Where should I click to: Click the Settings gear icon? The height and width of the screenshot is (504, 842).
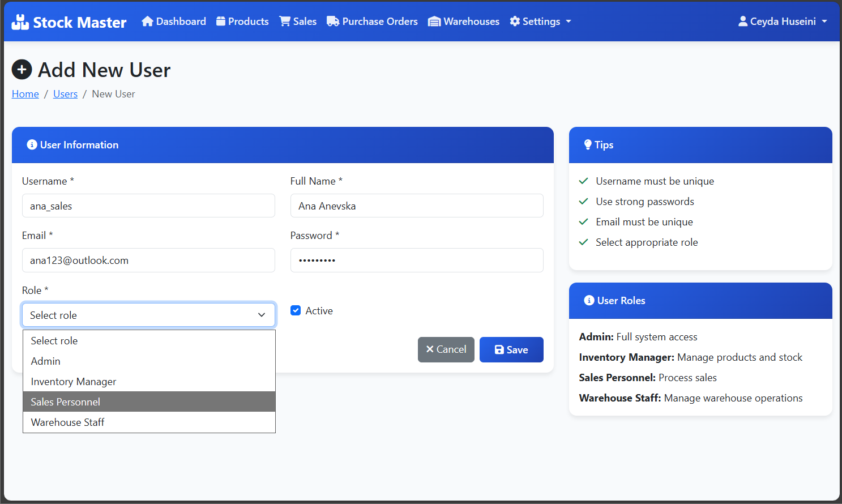point(515,22)
